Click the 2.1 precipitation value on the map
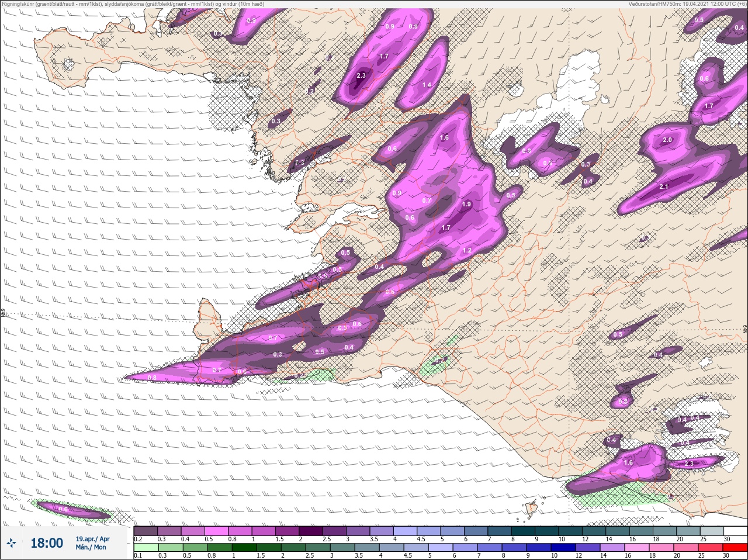The height and width of the screenshot is (560, 748). click(x=664, y=186)
